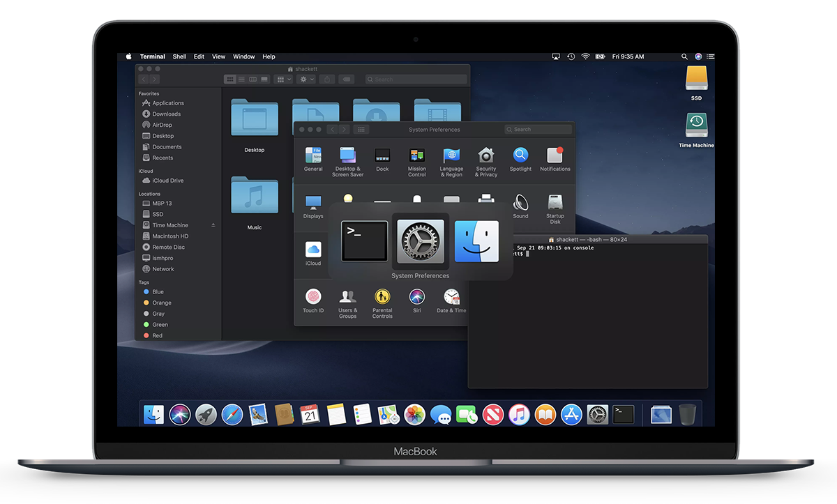The image size is (837, 504).
Task: Click the Finder search field
Action: pos(416,79)
